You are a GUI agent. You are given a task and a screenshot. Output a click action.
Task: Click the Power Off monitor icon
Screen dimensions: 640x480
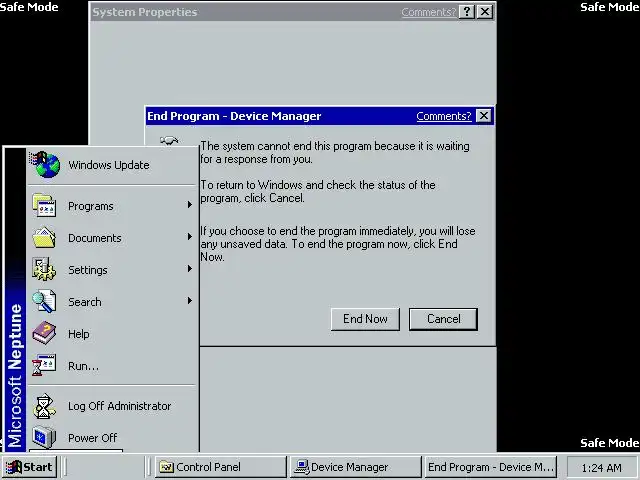[x=44, y=437]
